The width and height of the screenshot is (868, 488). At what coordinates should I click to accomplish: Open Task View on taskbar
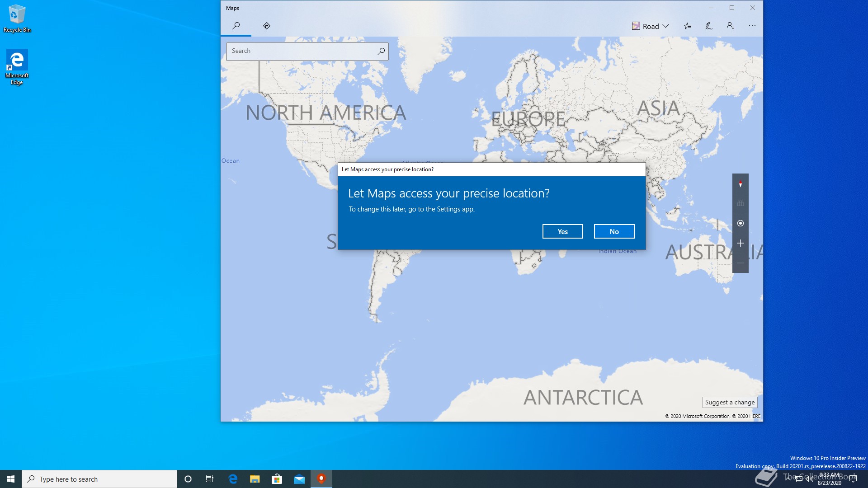(x=210, y=479)
